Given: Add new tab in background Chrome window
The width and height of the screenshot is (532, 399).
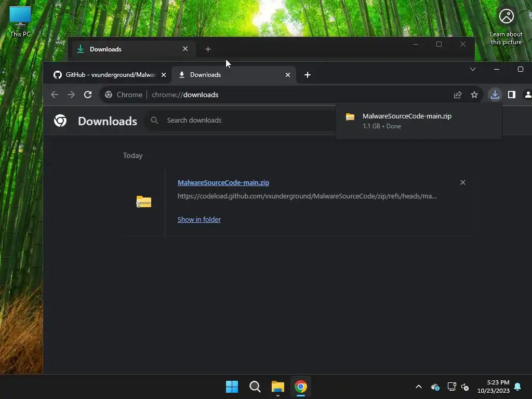Looking at the screenshot, I should tap(208, 49).
